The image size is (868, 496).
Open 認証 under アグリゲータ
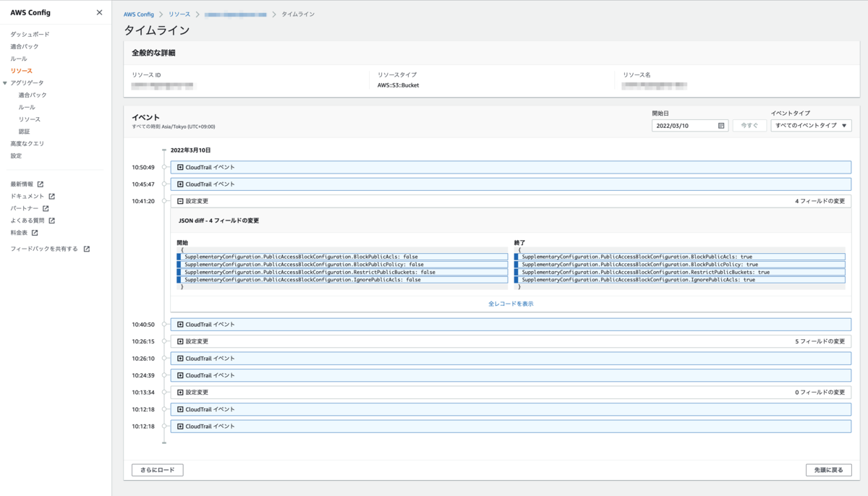click(24, 132)
